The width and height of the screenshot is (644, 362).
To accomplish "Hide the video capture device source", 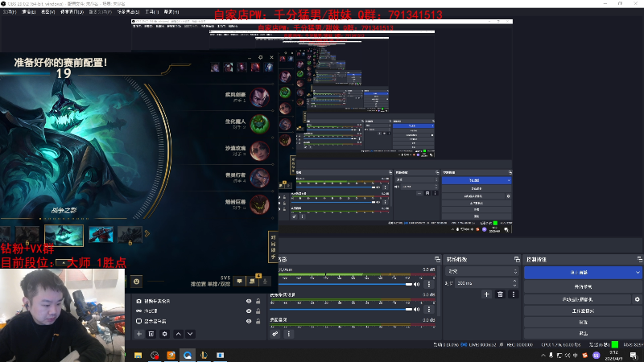I will [x=249, y=301].
